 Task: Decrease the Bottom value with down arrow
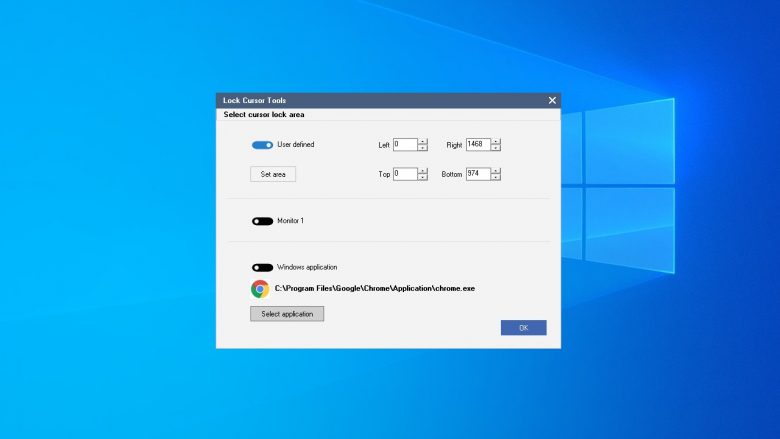coord(496,177)
